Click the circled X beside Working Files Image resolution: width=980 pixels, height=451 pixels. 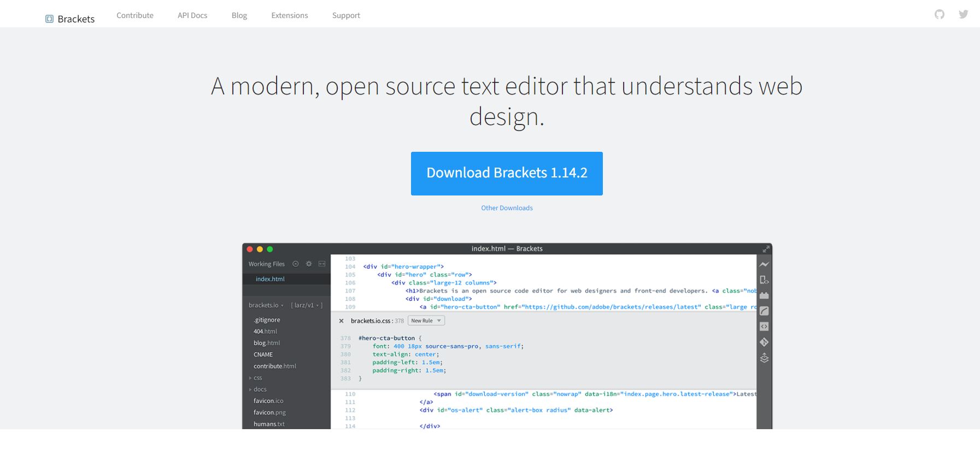(296, 264)
